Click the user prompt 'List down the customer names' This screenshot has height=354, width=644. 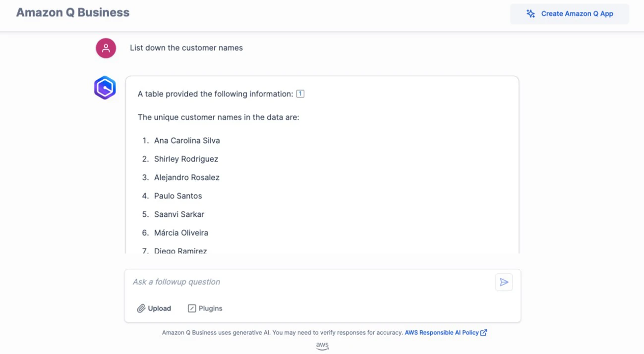coord(186,48)
